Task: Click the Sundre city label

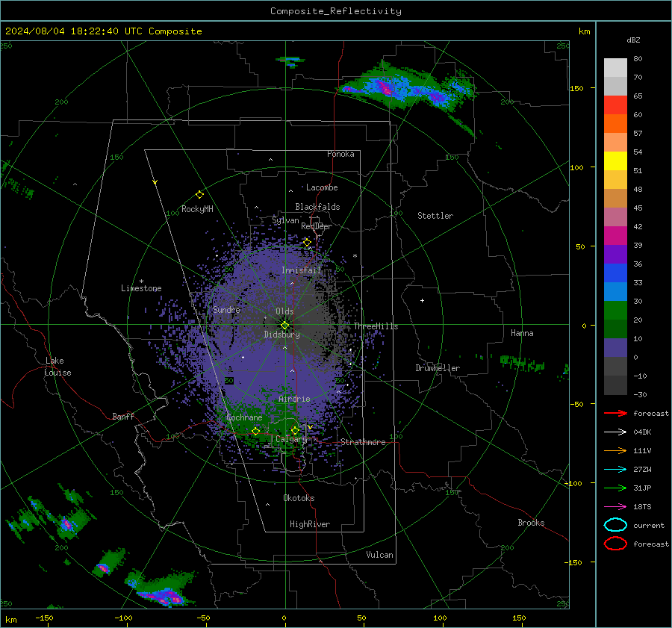Action: (x=226, y=309)
